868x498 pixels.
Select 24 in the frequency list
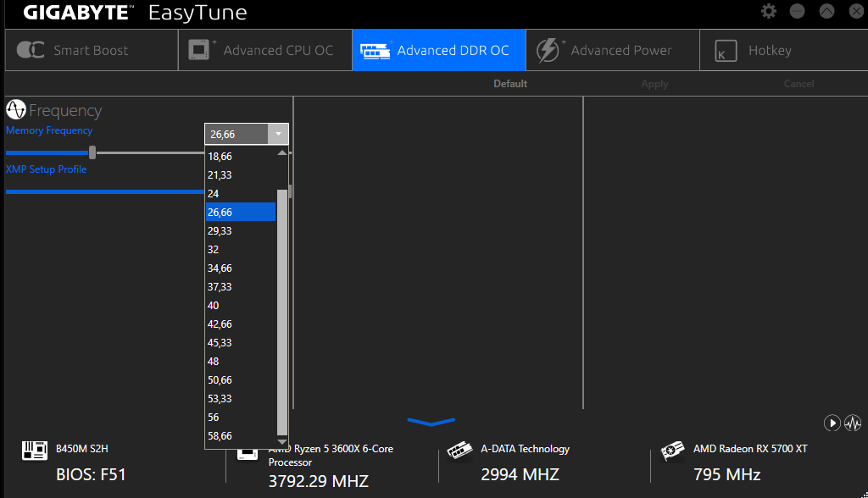click(x=241, y=194)
